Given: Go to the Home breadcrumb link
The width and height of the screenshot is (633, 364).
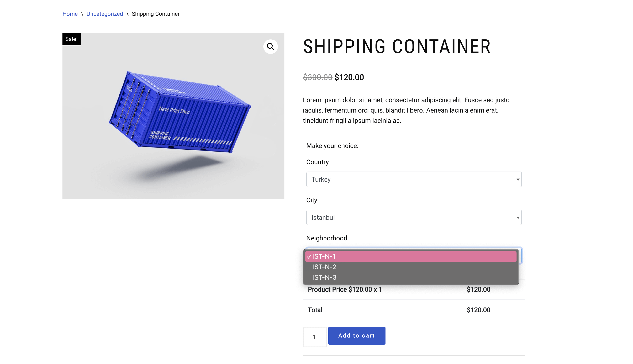Looking at the screenshot, I should [70, 14].
